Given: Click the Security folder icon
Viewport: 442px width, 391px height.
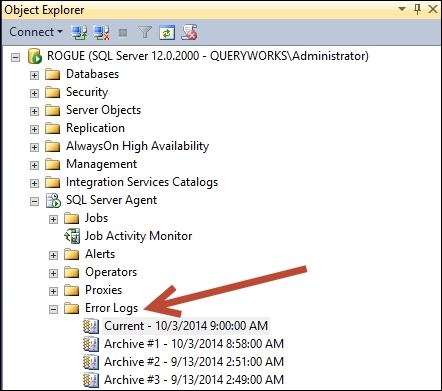Looking at the screenshot, I should pyautogui.click(x=53, y=92).
